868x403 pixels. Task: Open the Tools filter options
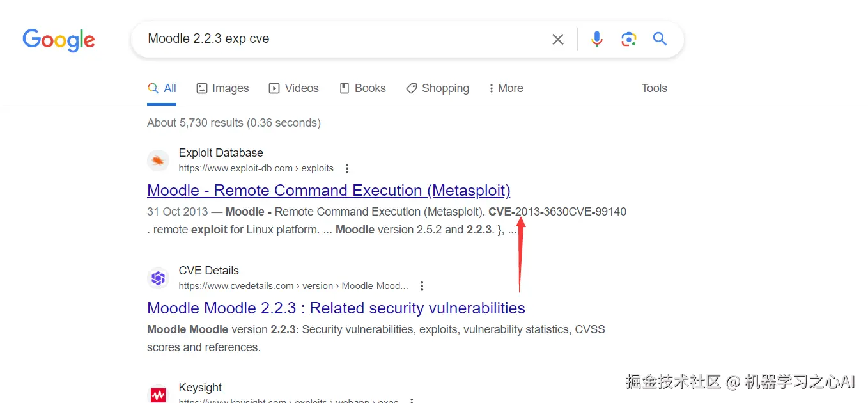(x=654, y=88)
